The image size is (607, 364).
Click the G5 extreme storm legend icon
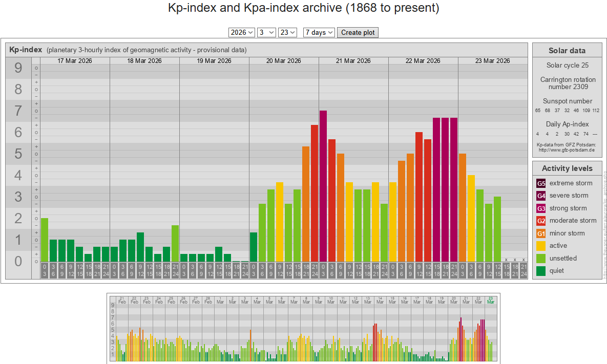click(541, 183)
